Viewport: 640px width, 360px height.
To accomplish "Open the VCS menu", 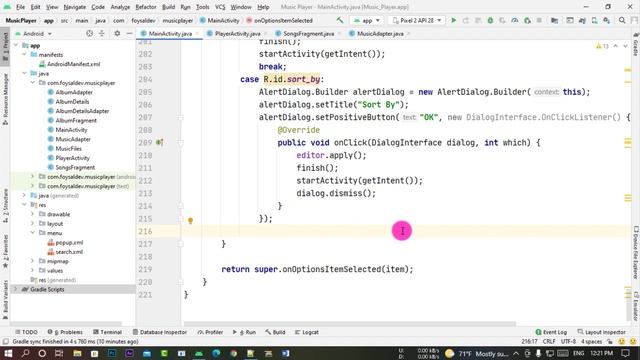I will 220,7.
